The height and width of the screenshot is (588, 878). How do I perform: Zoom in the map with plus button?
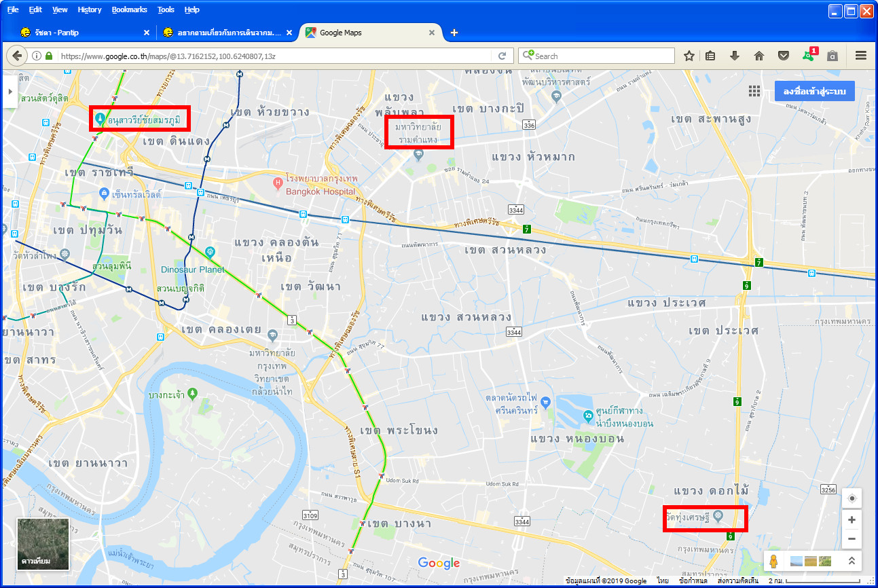tap(852, 519)
